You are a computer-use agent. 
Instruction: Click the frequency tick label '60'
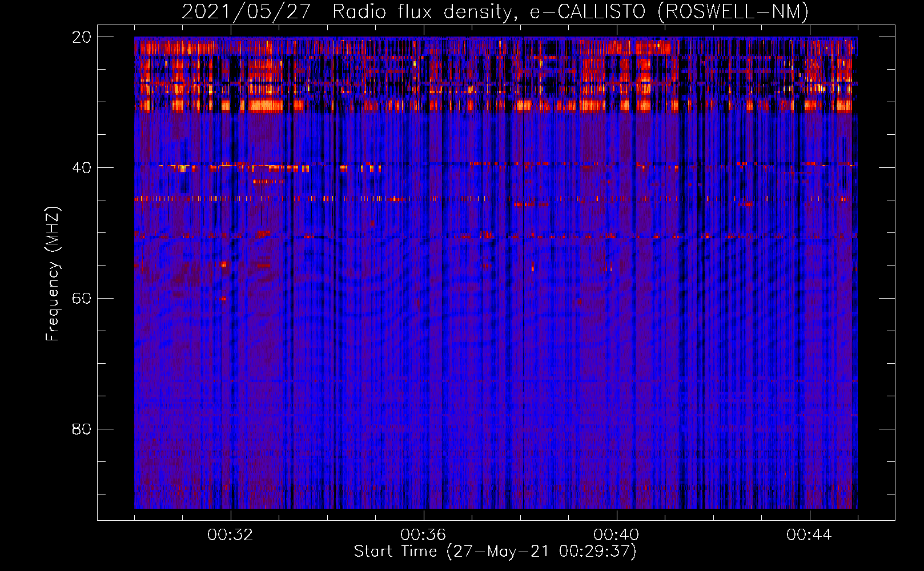(82, 299)
